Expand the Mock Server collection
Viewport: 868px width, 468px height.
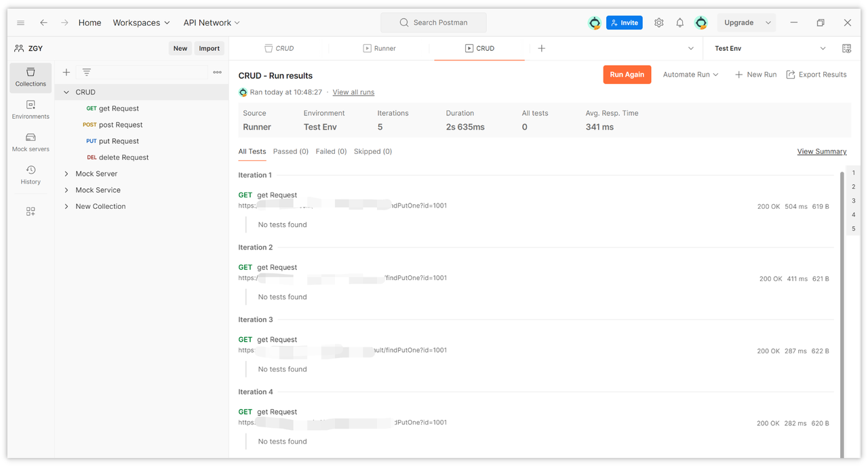[x=66, y=174]
